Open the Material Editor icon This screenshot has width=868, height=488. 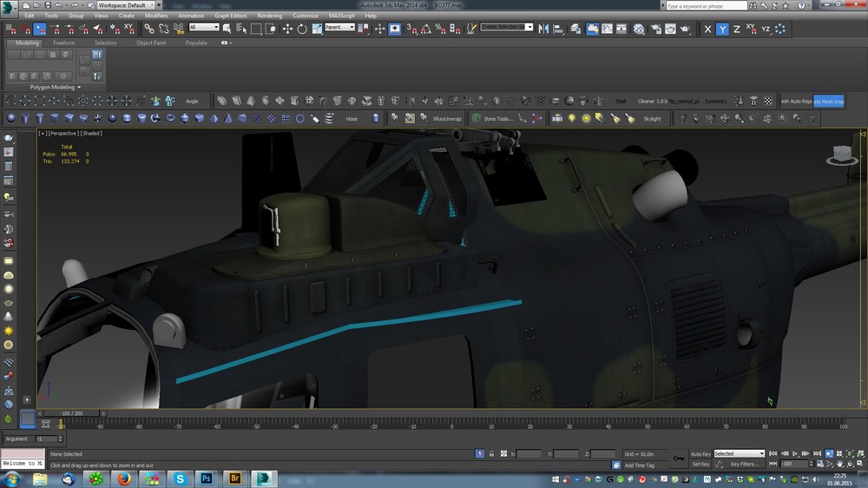click(639, 29)
